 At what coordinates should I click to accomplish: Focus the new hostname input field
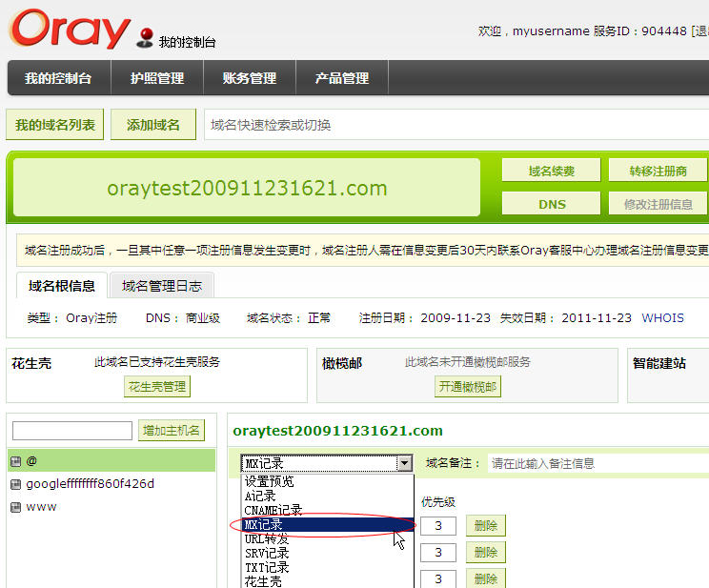72,431
